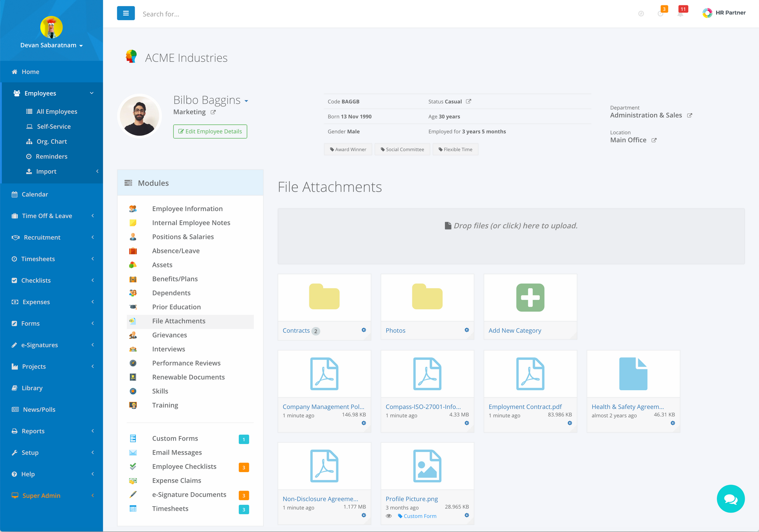Click the Flexible Time tag
Screen dimensions: 759x532
click(x=455, y=149)
